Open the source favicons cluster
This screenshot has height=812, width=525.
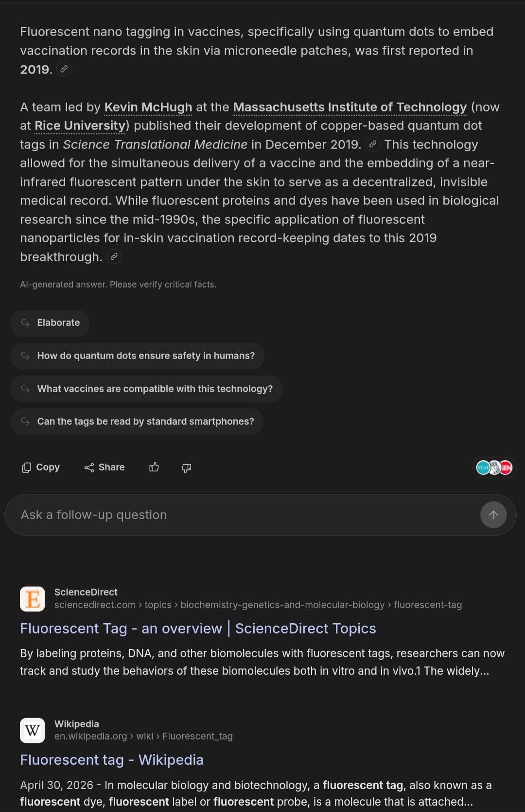coord(494,468)
